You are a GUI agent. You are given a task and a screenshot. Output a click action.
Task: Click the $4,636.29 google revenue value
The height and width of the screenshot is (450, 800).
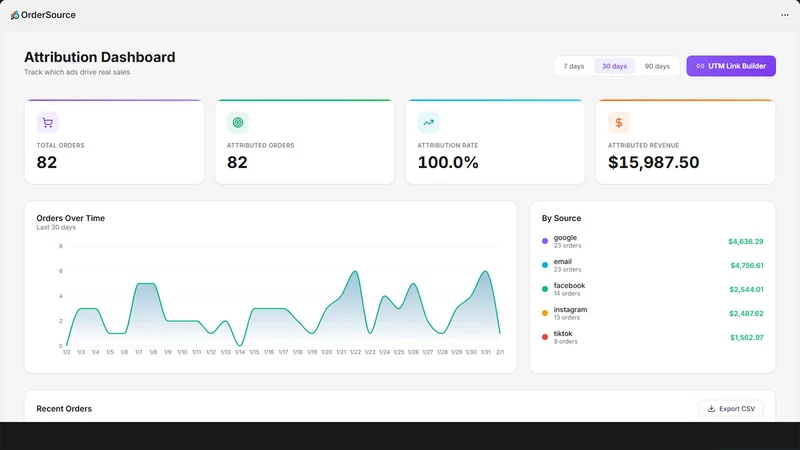745,241
